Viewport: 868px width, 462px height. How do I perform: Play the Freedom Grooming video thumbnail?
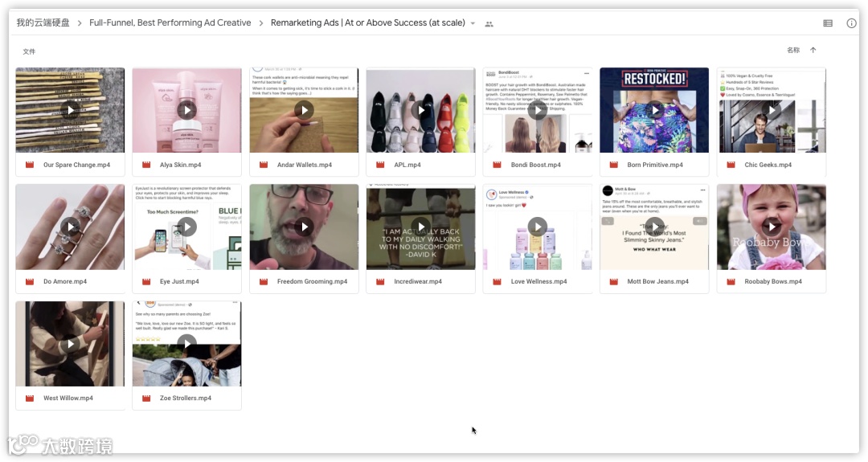point(304,227)
